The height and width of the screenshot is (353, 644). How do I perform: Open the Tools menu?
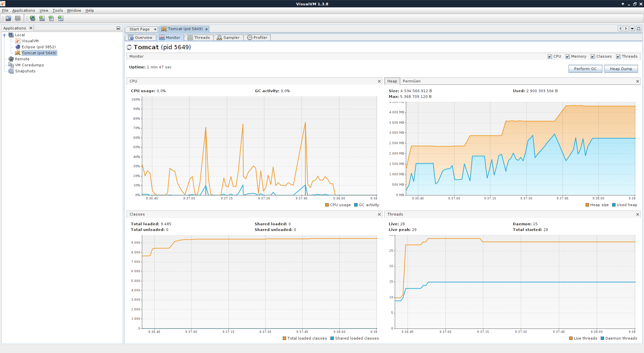57,10
